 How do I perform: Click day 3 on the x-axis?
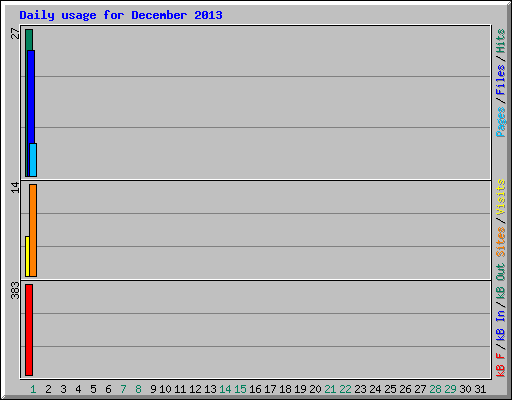pyautogui.click(x=63, y=389)
